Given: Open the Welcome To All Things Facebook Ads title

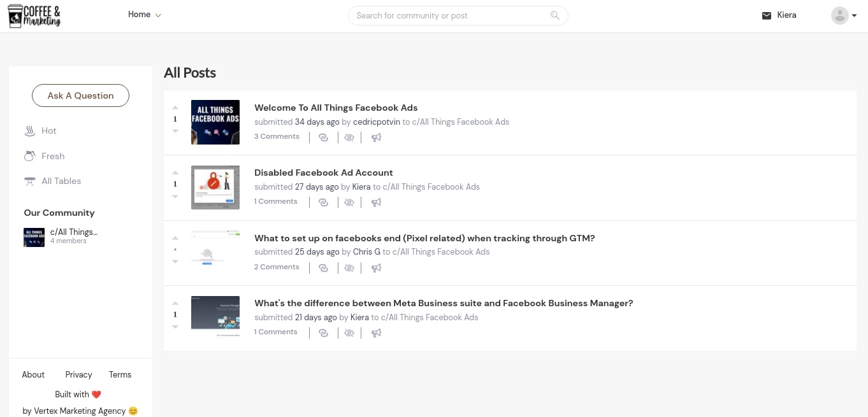Looking at the screenshot, I should (336, 108).
